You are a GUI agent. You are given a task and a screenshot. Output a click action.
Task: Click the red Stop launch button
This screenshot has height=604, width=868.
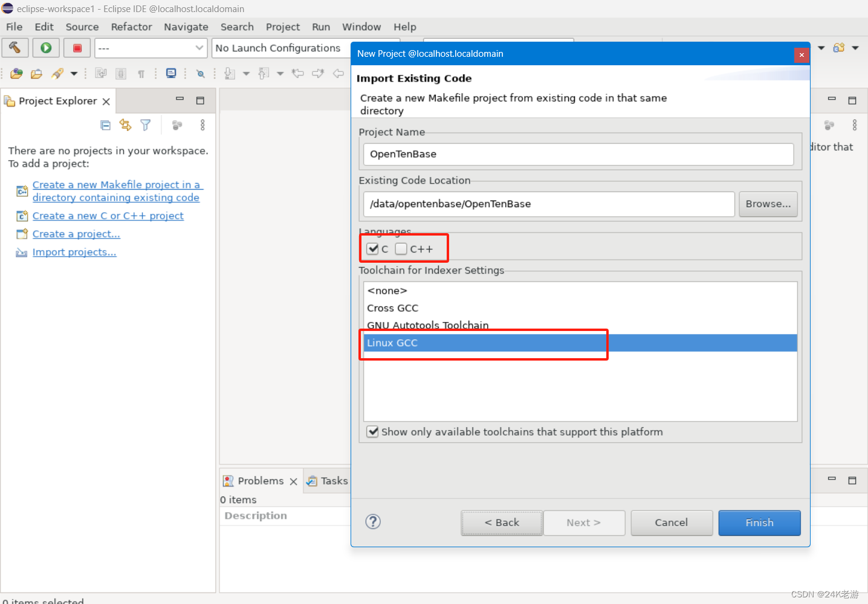[x=77, y=48]
